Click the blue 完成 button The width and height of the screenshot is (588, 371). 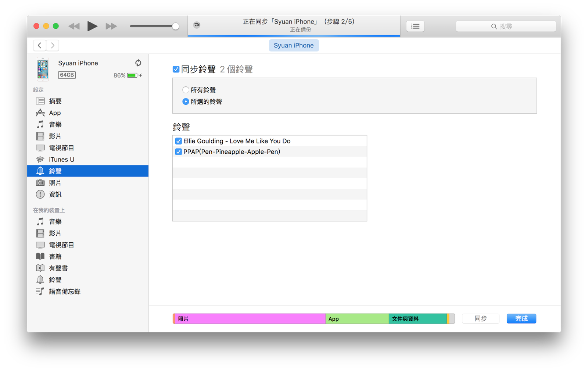[x=521, y=319]
